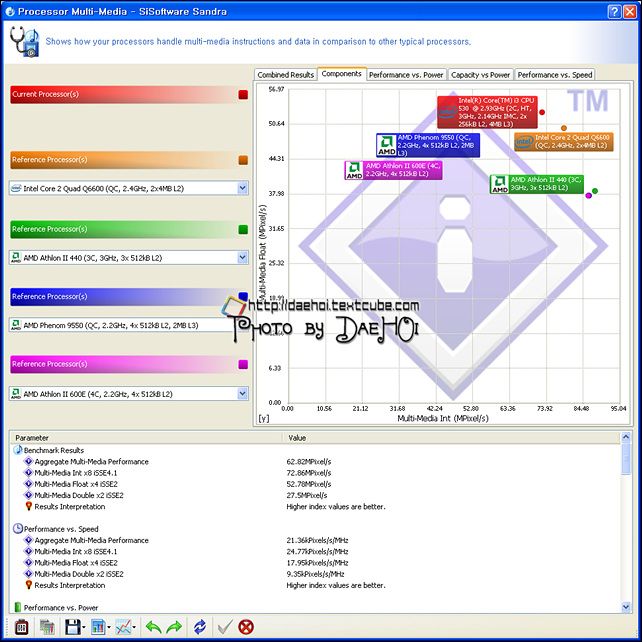The width and height of the screenshot is (642, 642).
Task: Click the Benchmark Results group icon
Action: coord(18,450)
